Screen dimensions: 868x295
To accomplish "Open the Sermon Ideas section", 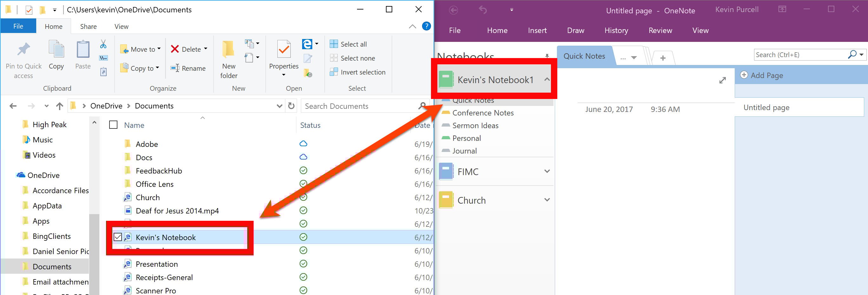I will [x=475, y=126].
